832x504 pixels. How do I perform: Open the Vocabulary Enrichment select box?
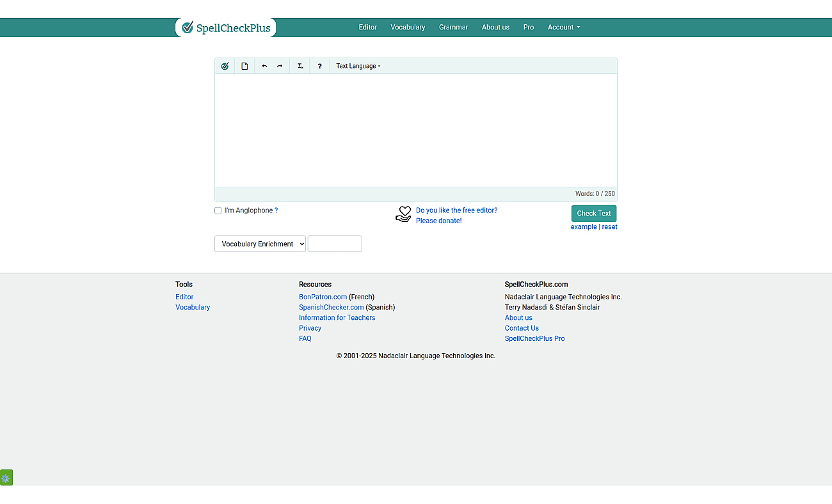pyautogui.click(x=260, y=244)
